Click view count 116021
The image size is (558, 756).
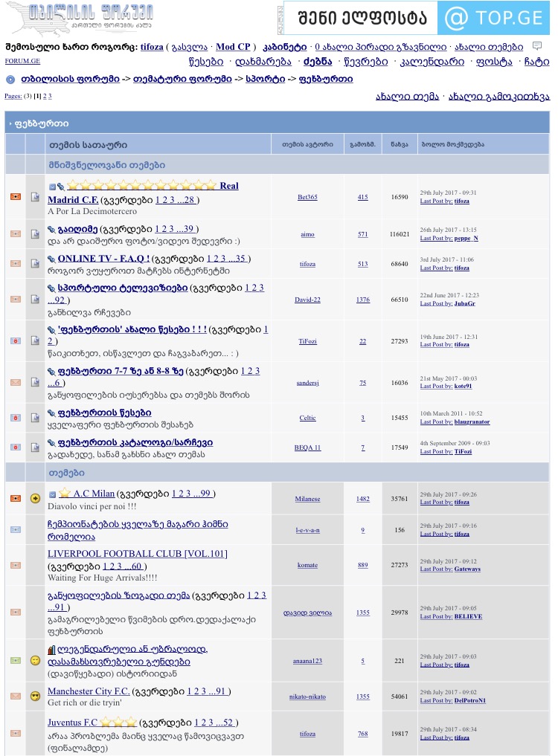click(400, 234)
